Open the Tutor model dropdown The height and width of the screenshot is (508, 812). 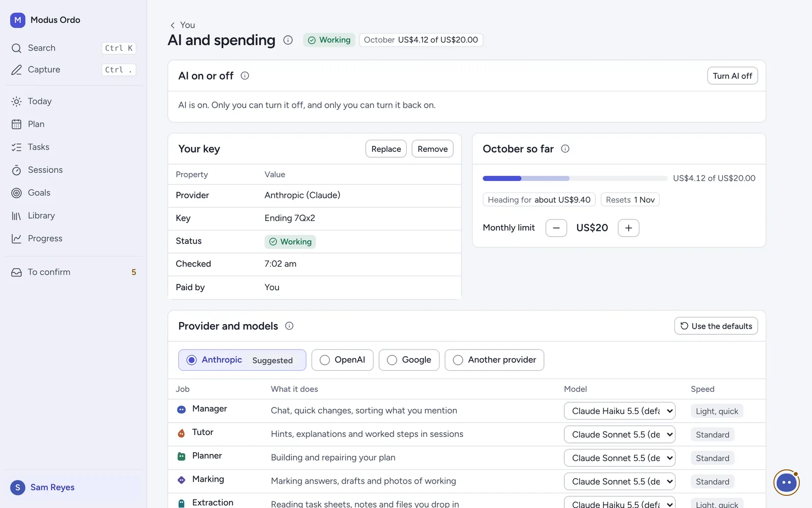pyautogui.click(x=620, y=434)
